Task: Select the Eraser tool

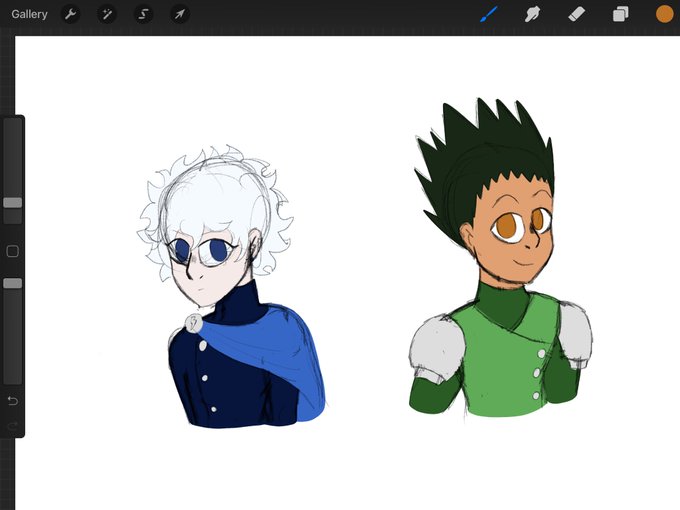Action: 576,14
